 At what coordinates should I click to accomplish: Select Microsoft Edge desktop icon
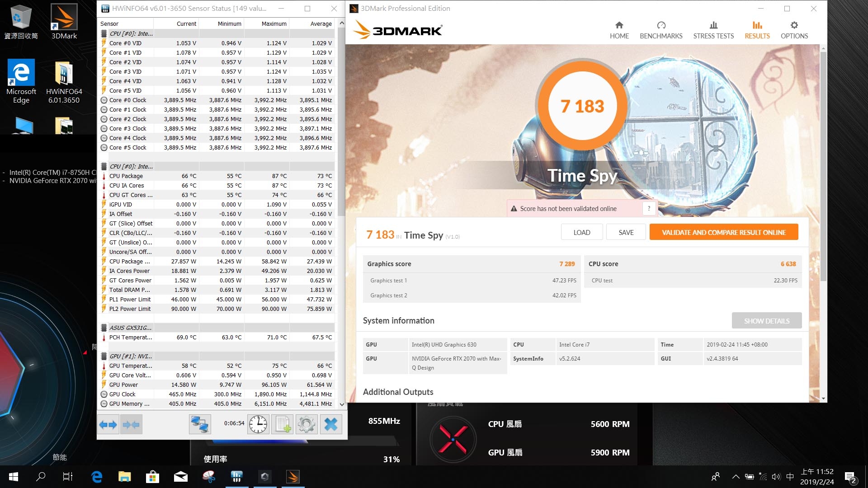coord(21,81)
